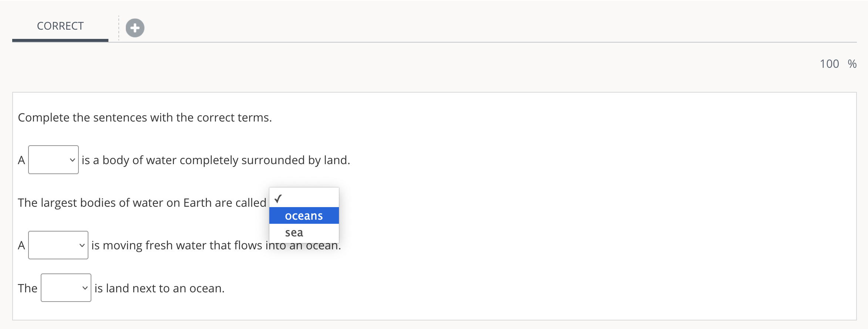868x329 pixels.
Task: Click the checkmark icon in dropdown list
Action: (278, 199)
